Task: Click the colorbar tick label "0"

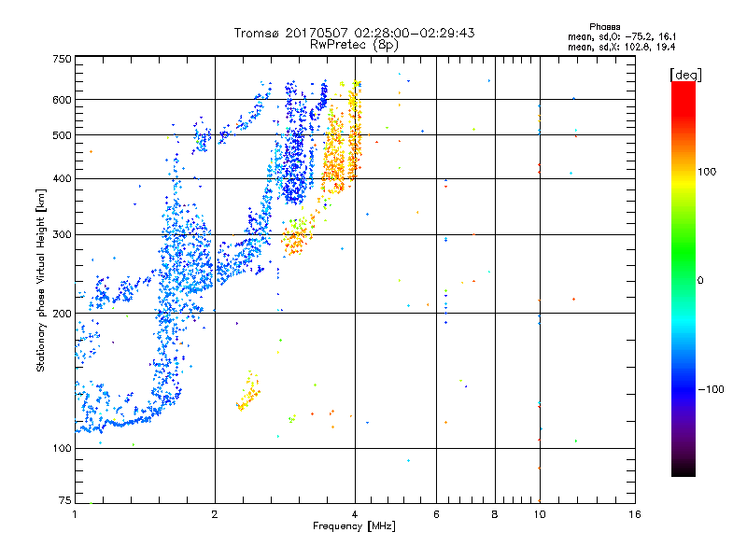Action: (x=700, y=281)
